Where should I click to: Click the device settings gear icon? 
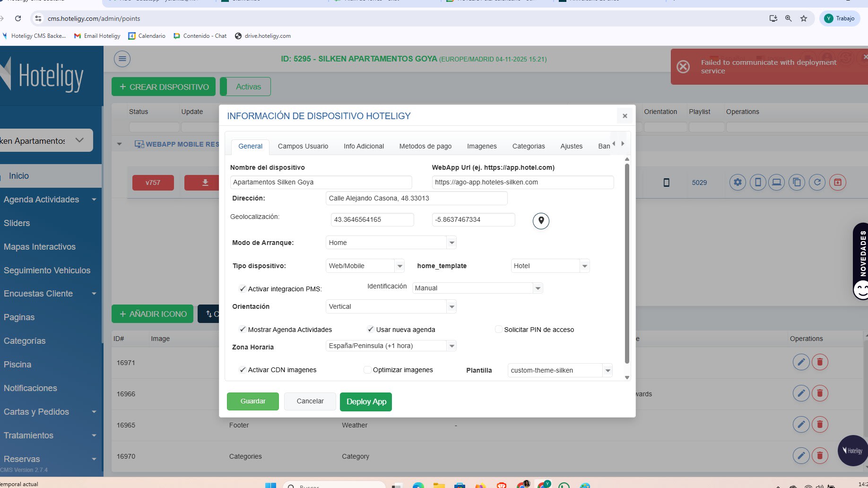pyautogui.click(x=738, y=183)
